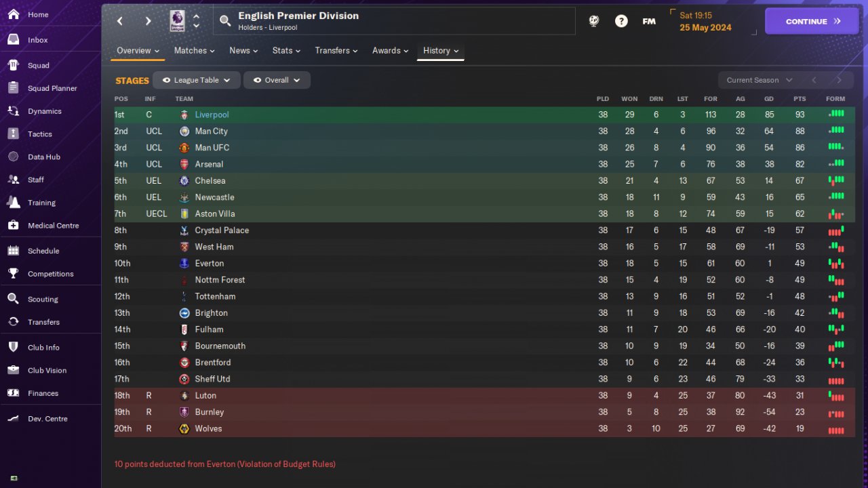
Task: Click Liverpool's form indicator bars
Action: click(x=836, y=115)
